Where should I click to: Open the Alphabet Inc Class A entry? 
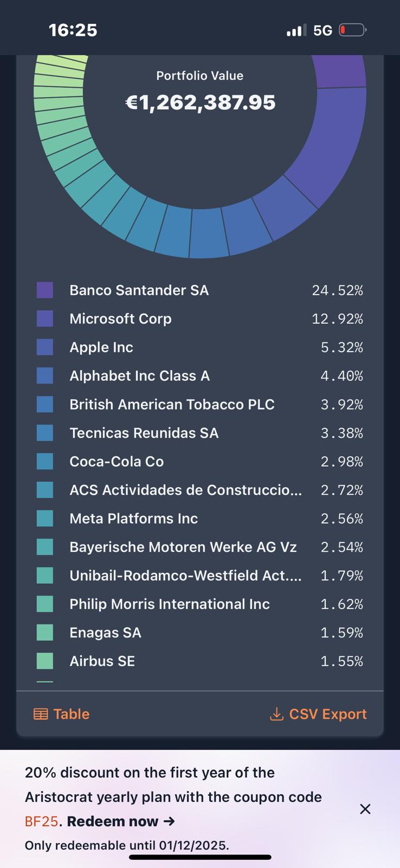pos(139,376)
